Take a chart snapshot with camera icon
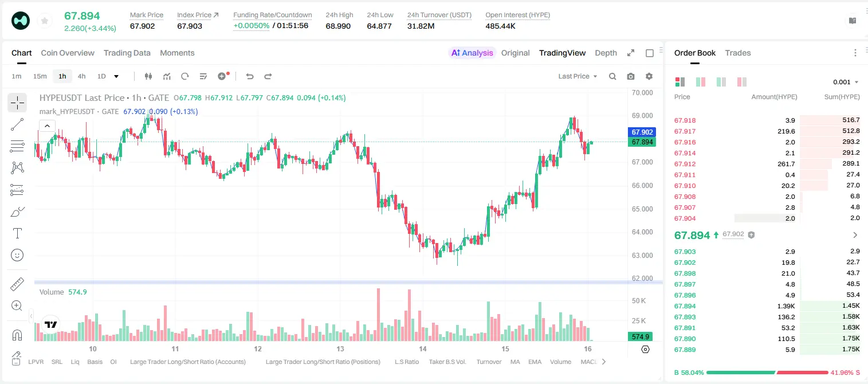 tap(631, 76)
